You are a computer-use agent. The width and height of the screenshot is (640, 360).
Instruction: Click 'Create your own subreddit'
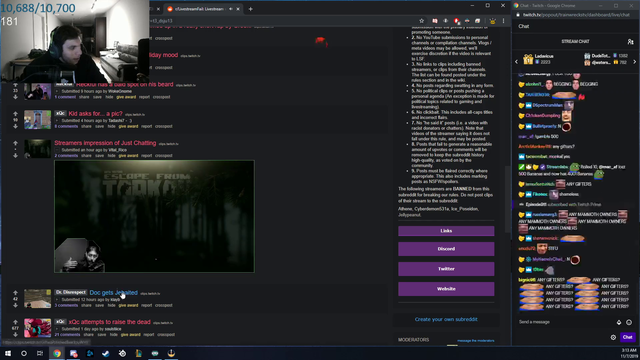446,320
